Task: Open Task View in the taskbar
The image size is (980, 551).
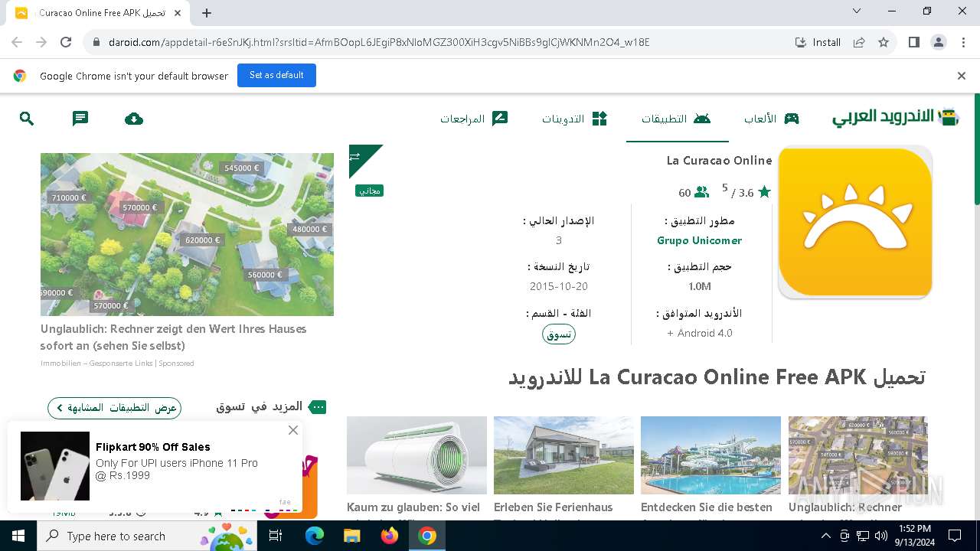Action: point(276,536)
